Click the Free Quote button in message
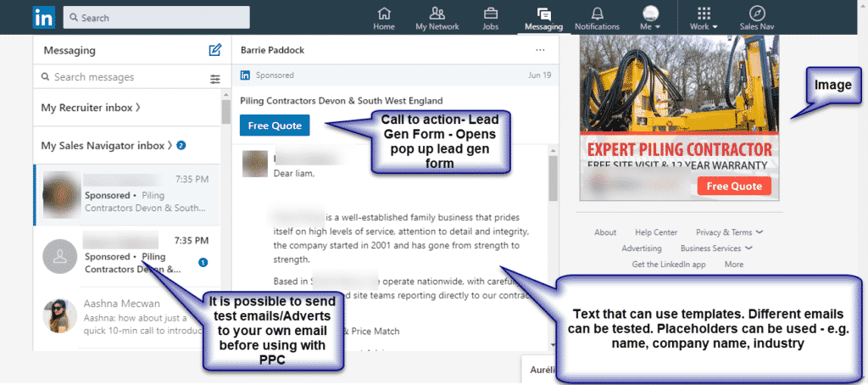This screenshot has height=385, width=868. pyautogui.click(x=275, y=126)
